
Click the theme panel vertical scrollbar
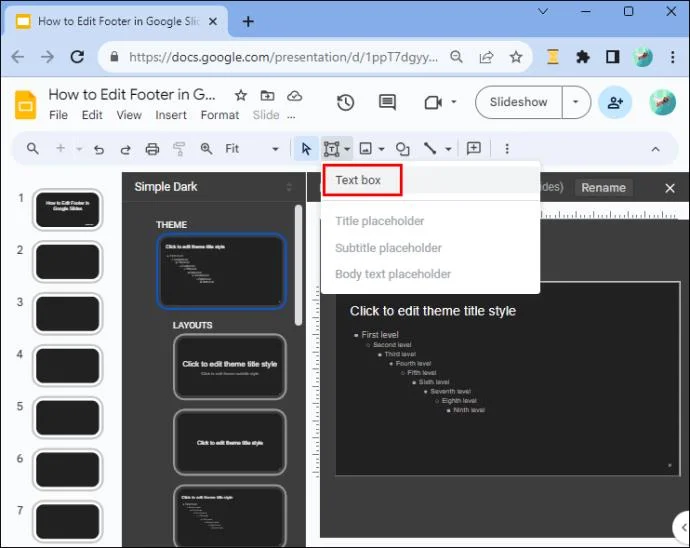[x=299, y=265]
